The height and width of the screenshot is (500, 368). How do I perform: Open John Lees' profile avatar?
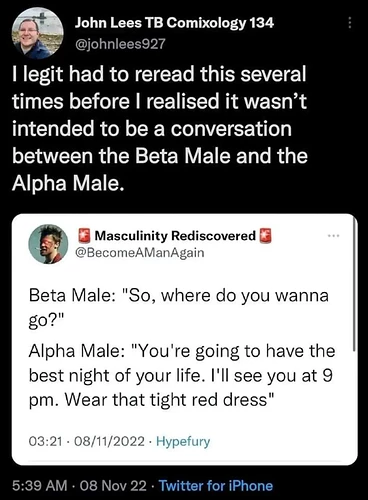[37, 33]
